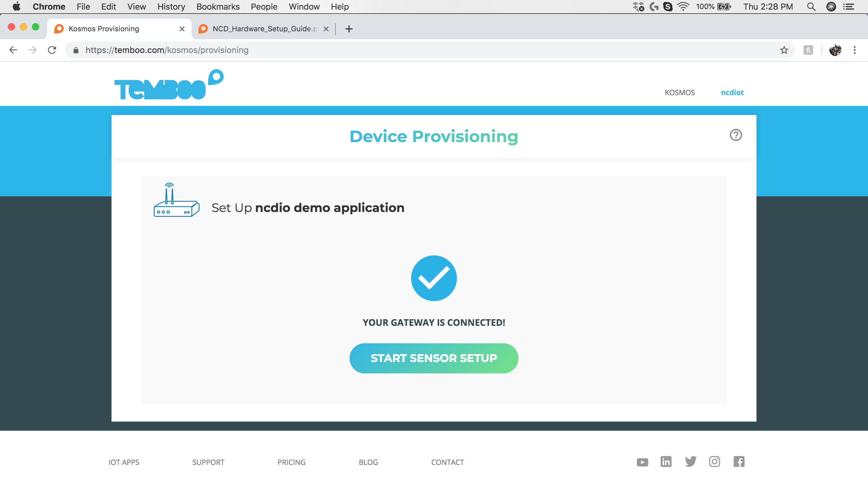This screenshot has height=477, width=868.
Task: Open the Twitter social icon
Action: 690,462
